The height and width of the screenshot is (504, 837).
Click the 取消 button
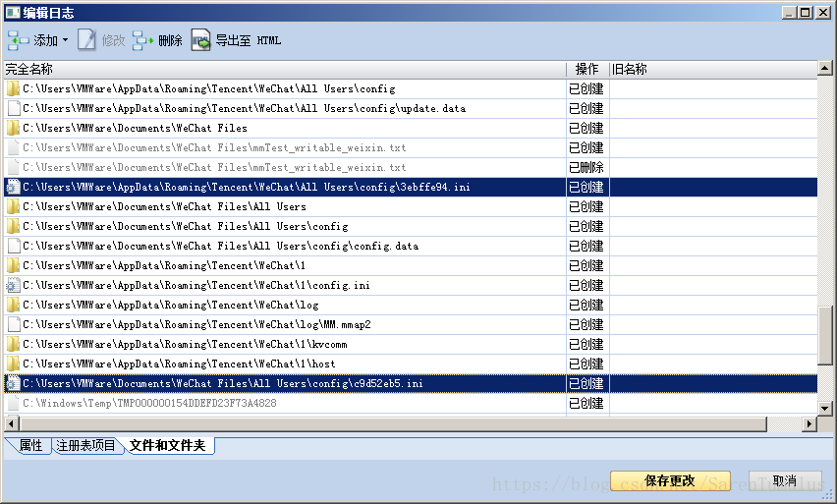tap(785, 481)
